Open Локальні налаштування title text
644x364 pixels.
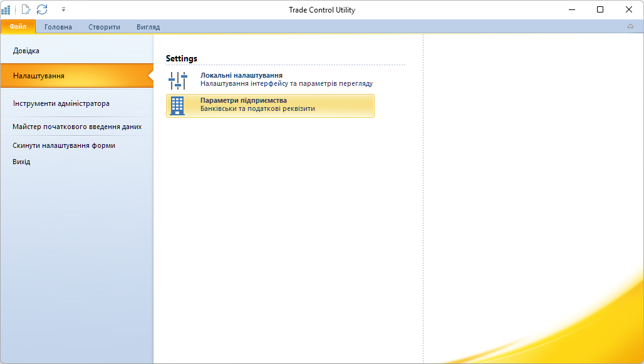tap(241, 75)
